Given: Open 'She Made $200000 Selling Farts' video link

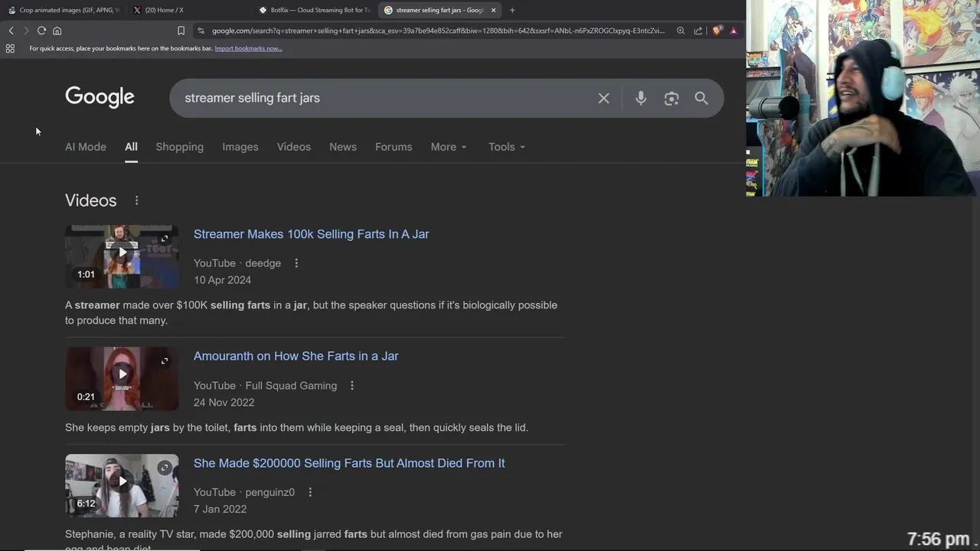Looking at the screenshot, I should [x=349, y=463].
